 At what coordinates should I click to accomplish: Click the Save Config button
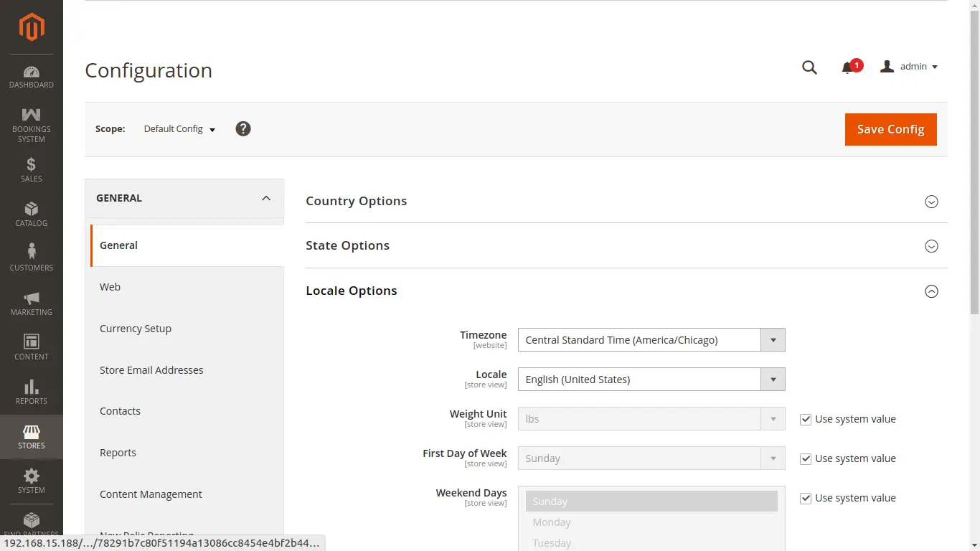pyautogui.click(x=890, y=129)
